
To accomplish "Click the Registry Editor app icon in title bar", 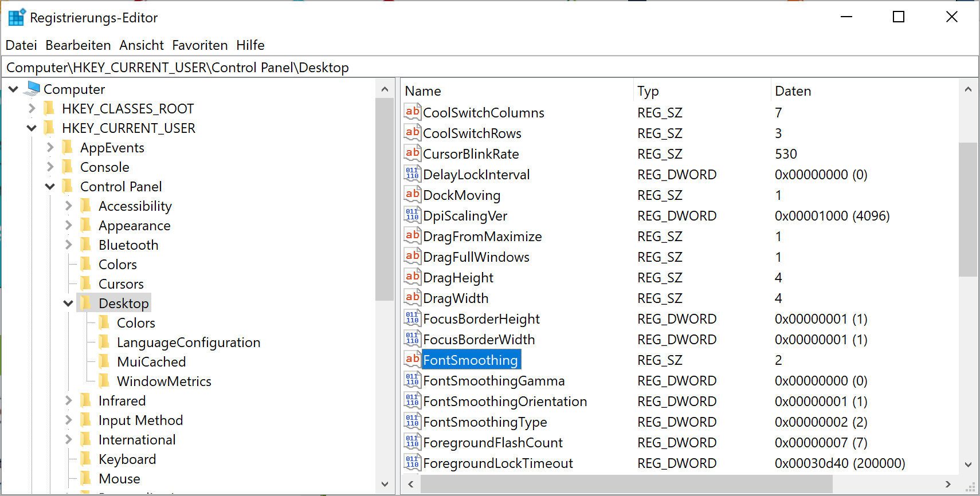I will [17, 17].
